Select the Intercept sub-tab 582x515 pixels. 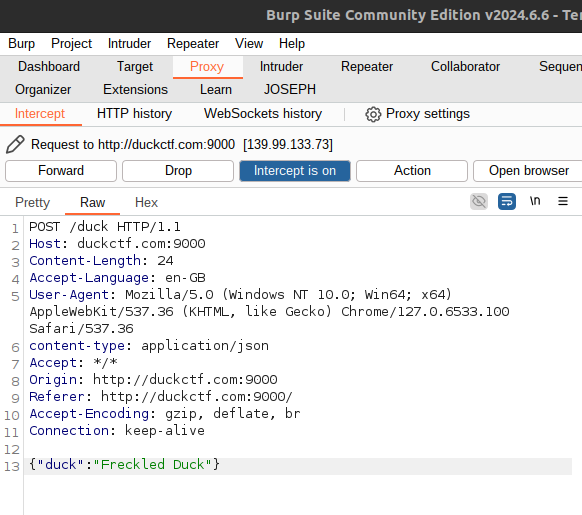point(40,114)
